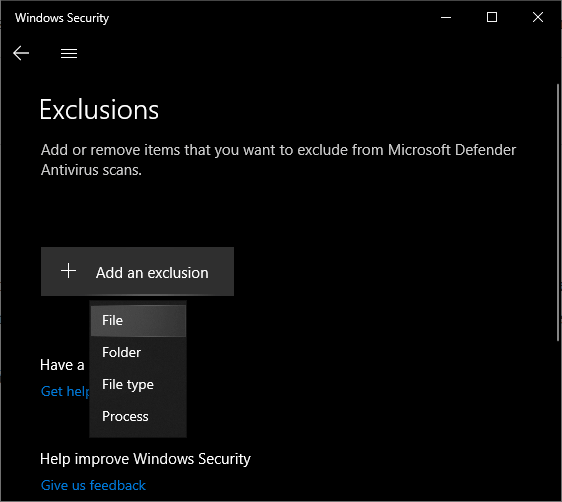Click the Microsoft Defender Antivirus description text

pyautogui.click(x=278, y=160)
